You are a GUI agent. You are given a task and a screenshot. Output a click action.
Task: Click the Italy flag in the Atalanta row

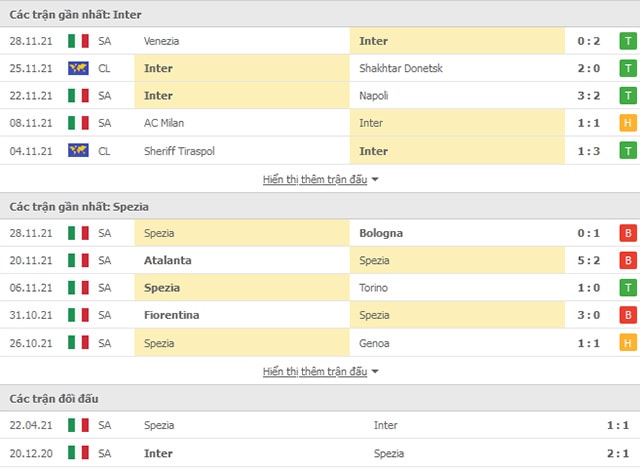click(x=78, y=260)
